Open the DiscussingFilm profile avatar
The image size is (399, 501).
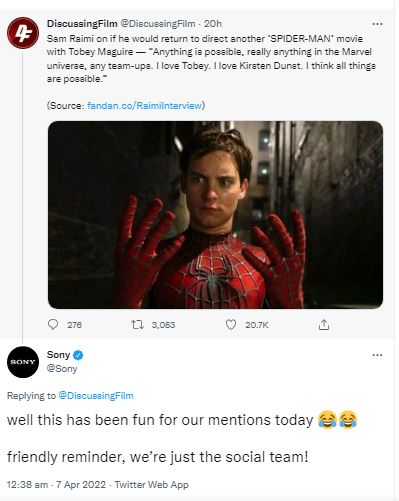[23, 33]
